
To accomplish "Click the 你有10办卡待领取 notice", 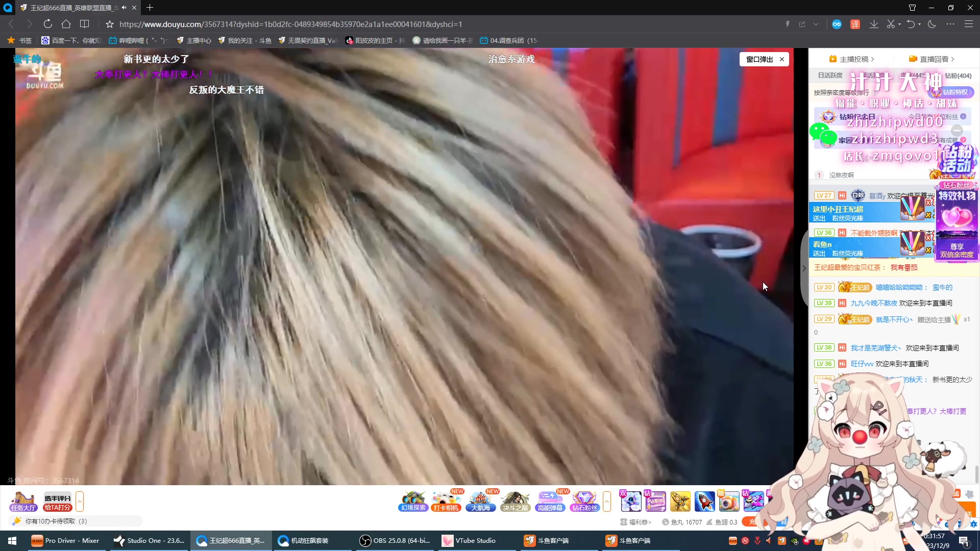I will 76,521.
